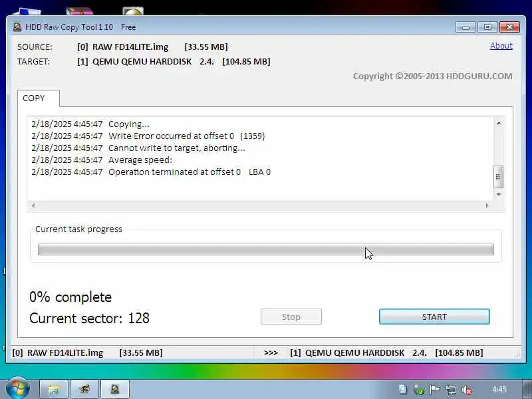Open the Windows Start menu orb
Image resolution: width=532 pixels, height=399 pixels.
pos(17,388)
